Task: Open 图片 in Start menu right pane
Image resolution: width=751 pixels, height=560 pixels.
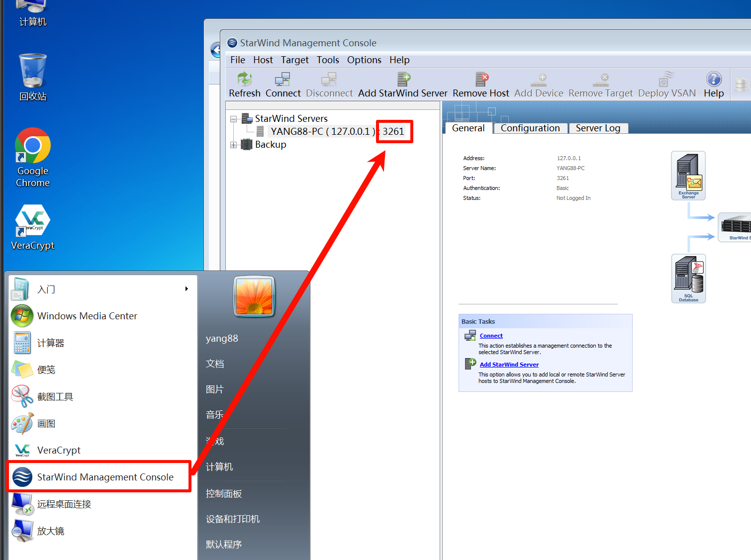Action: [x=215, y=389]
